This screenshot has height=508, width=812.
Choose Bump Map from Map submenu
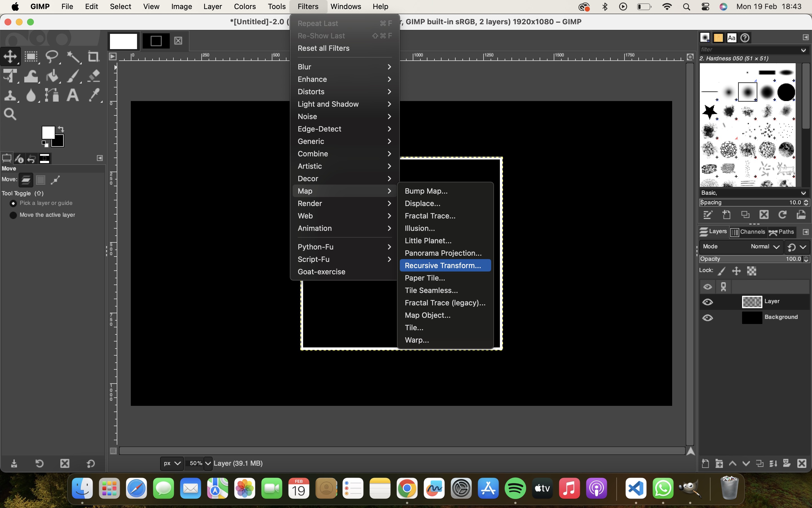(445, 191)
